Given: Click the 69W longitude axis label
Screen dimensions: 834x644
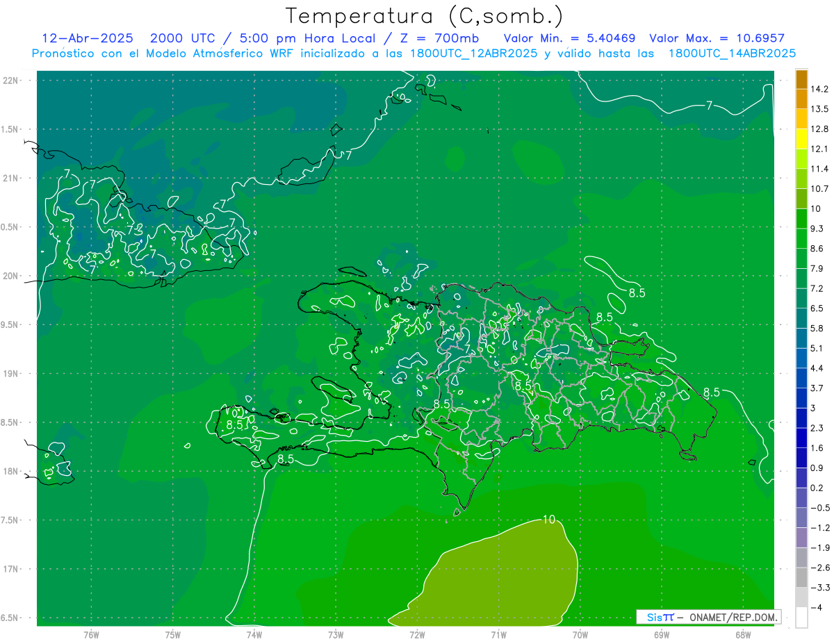Looking at the screenshot, I should 662,635.
